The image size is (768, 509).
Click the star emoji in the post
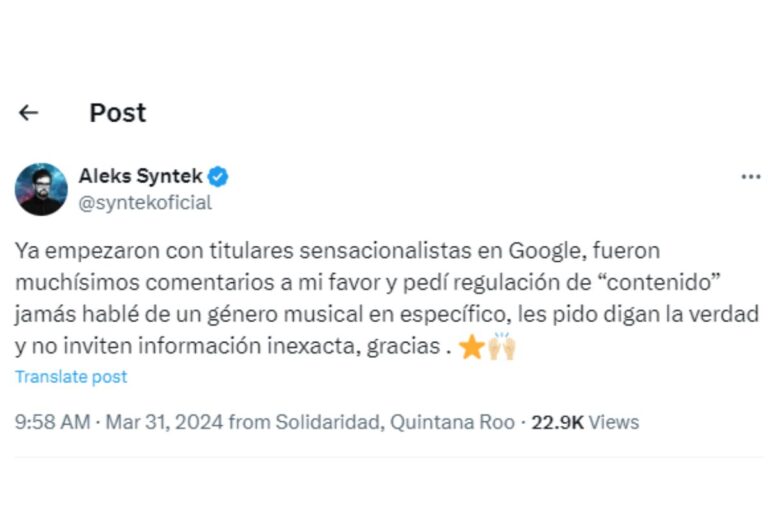tap(471, 347)
